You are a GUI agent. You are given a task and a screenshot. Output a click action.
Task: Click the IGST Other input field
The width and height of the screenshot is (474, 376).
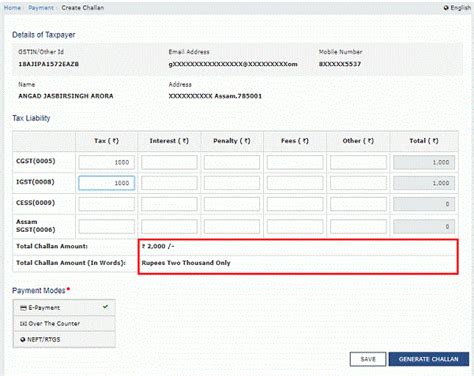coord(358,183)
